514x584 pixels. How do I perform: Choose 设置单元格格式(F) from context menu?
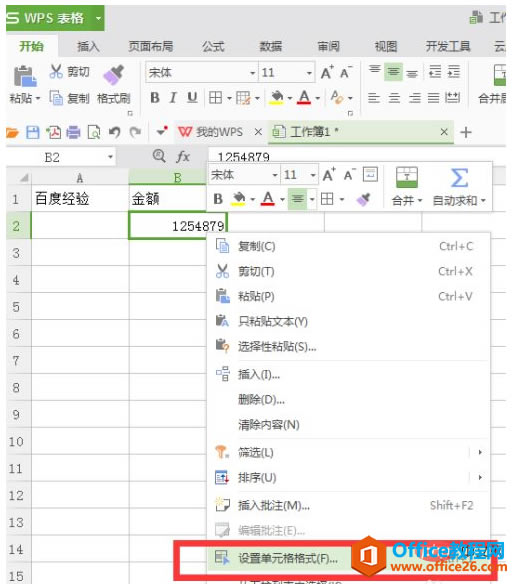click(x=349, y=558)
